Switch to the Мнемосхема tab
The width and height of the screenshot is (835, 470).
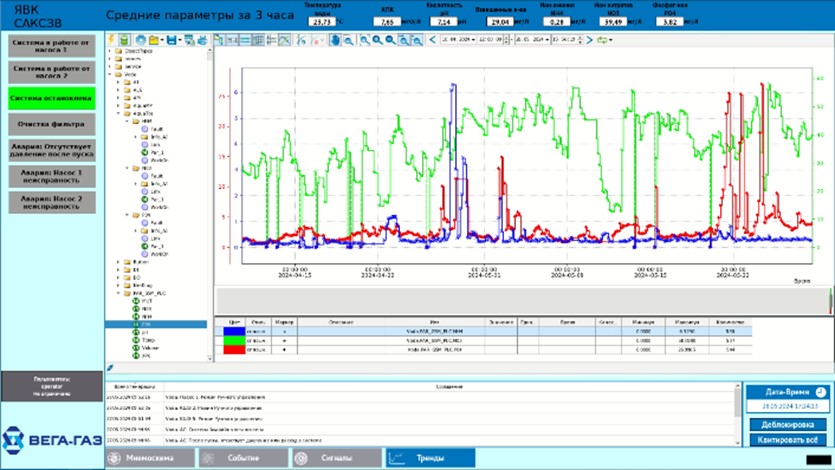[150, 458]
